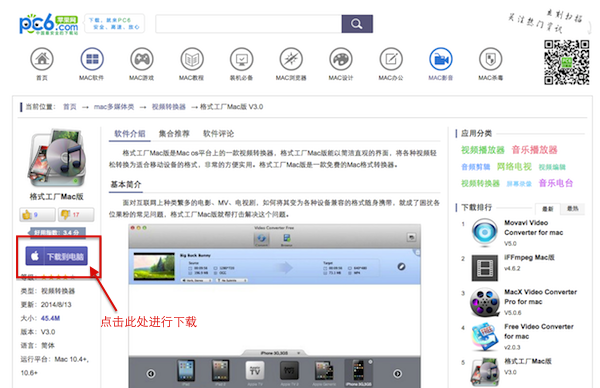This screenshot has height=388, width=600.
Task: Click the Big Buck Bunny video thumbnail
Action: (154, 267)
